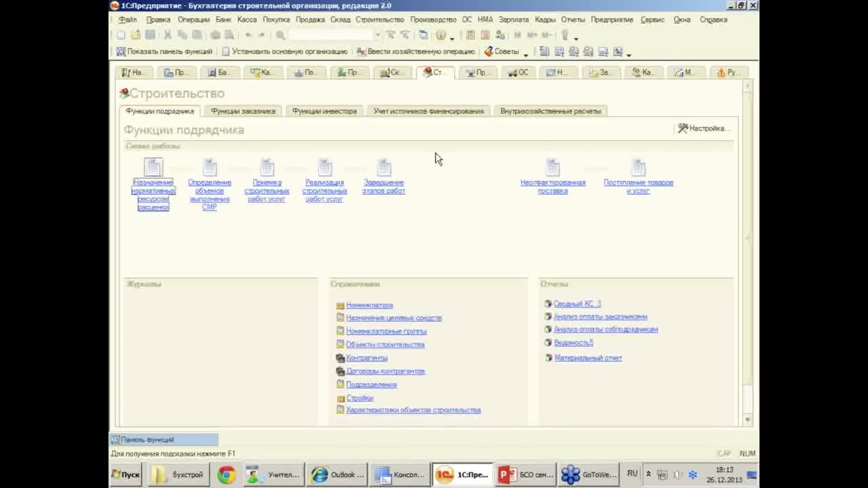Open Назначение целевых средств link
The height and width of the screenshot is (488, 868).
pyautogui.click(x=393, y=318)
